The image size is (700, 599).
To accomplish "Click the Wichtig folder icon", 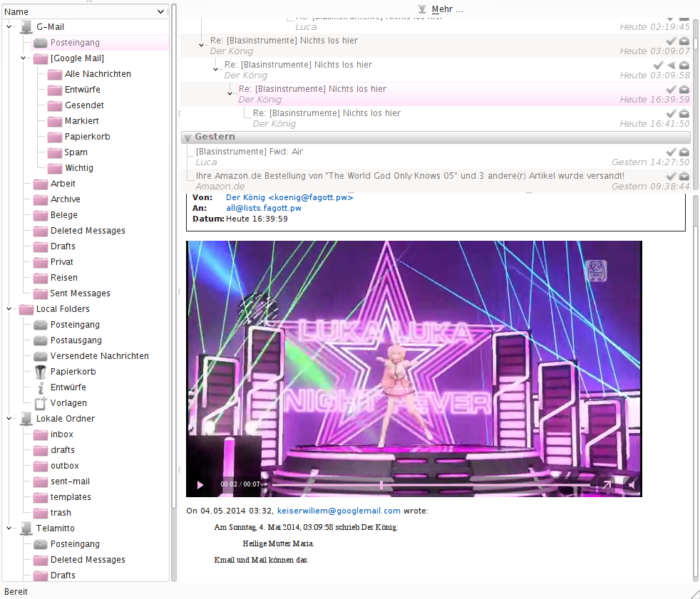I will point(54,168).
